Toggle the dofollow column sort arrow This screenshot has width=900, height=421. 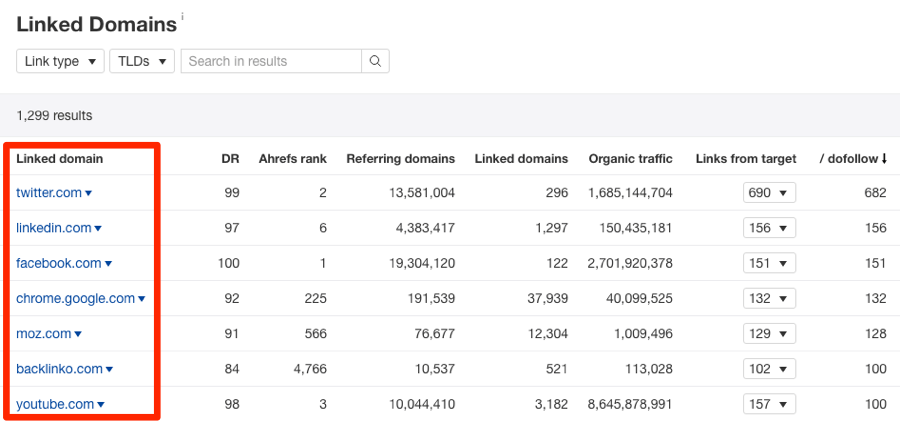click(x=884, y=159)
